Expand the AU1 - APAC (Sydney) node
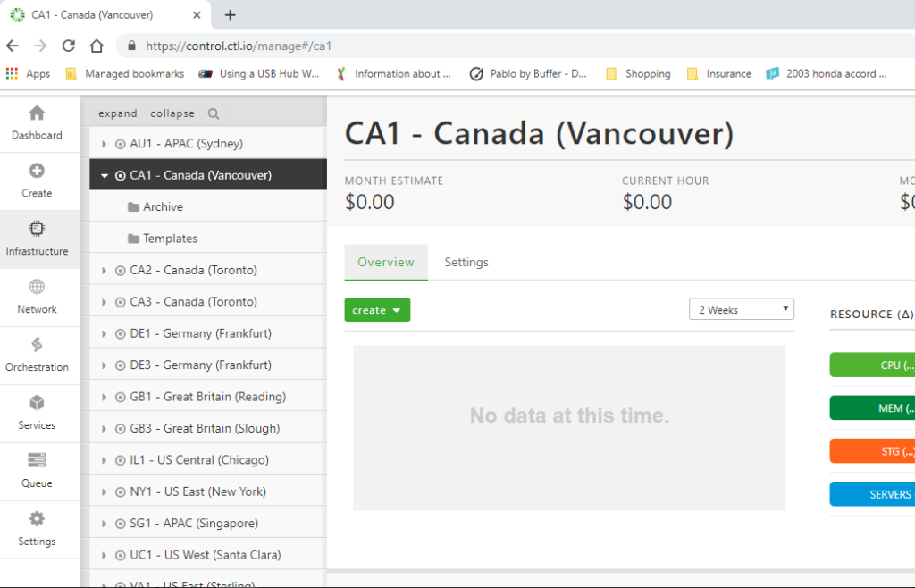The image size is (915, 588). tap(103, 143)
